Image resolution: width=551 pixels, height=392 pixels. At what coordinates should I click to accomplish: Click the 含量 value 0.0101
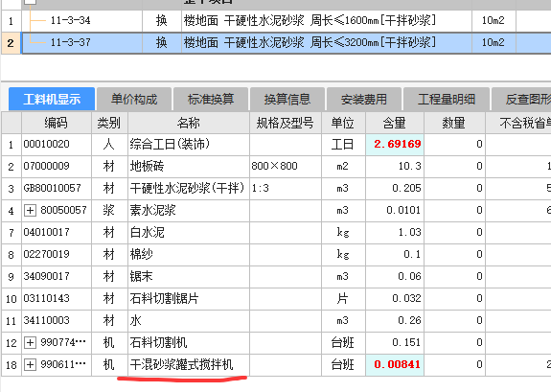tap(395, 210)
